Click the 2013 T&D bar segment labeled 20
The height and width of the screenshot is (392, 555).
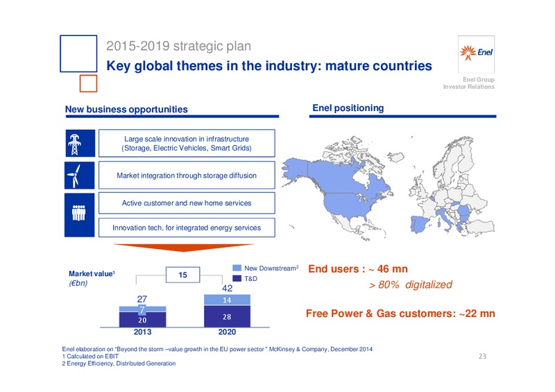pyautogui.click(x=142, y=319)
